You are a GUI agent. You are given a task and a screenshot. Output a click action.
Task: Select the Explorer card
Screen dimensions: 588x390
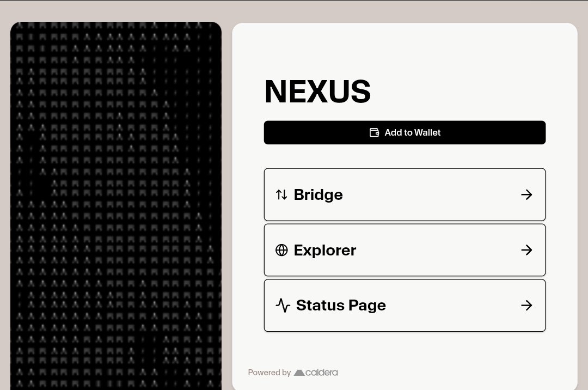tap(405, 250)
